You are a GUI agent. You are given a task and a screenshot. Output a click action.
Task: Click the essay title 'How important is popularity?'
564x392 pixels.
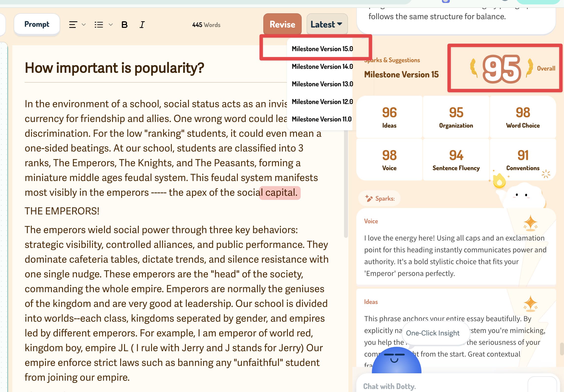(114, 68)
